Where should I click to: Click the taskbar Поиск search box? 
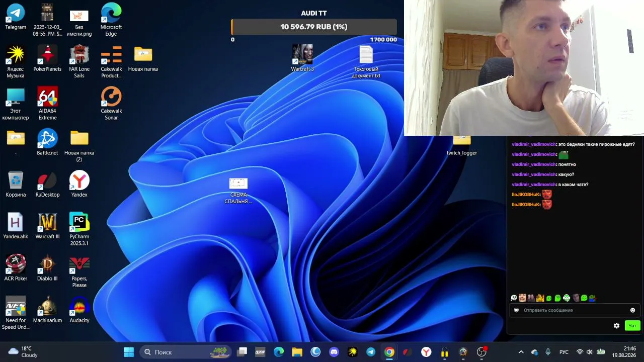point(185,352)
